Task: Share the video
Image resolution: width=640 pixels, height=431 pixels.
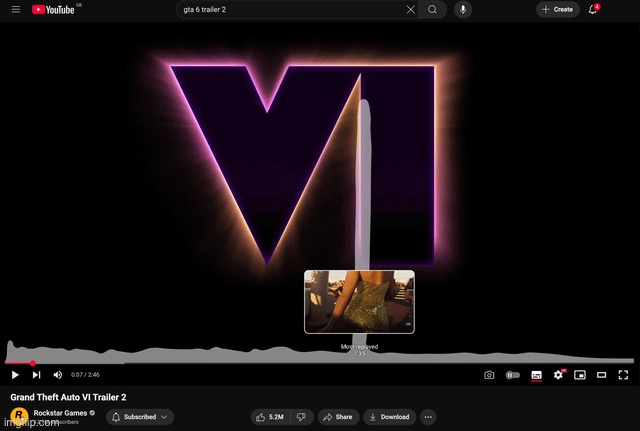Action: point(338,417)
